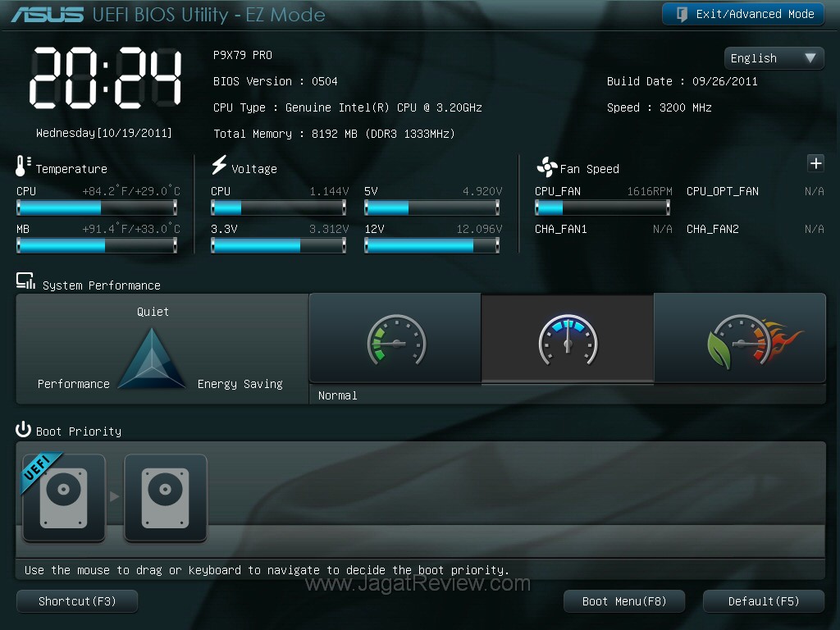Click the plus icon beside Fan Speed
Viewport: 840px width, 630px height.
(x=815, y=163)
